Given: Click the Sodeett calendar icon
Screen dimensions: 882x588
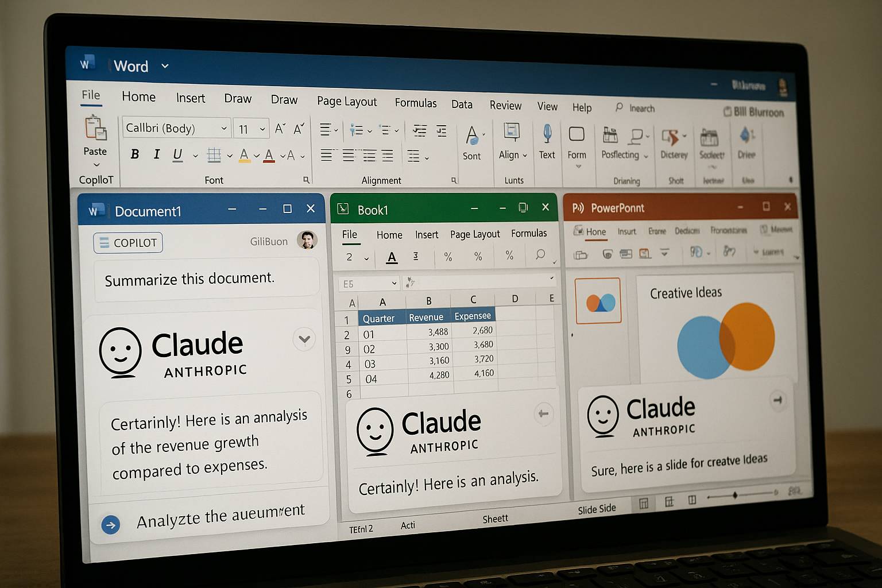Looking at the screenshot, I should 709,138.
